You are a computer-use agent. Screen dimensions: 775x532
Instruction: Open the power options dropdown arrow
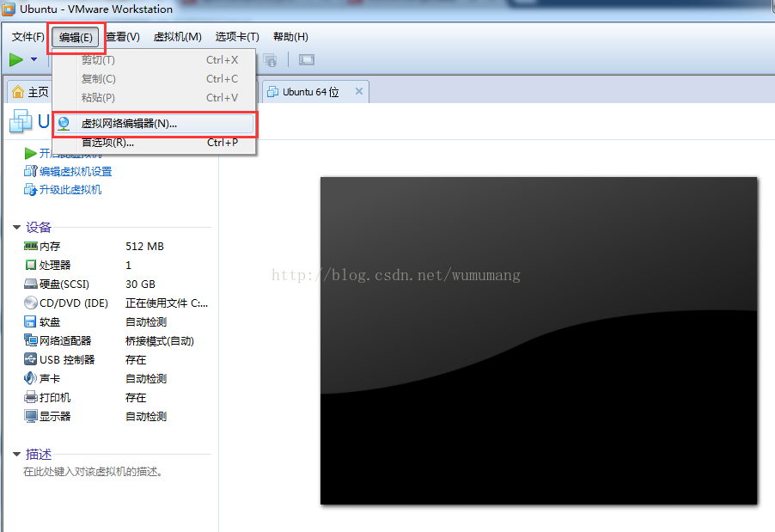(34, 59)
